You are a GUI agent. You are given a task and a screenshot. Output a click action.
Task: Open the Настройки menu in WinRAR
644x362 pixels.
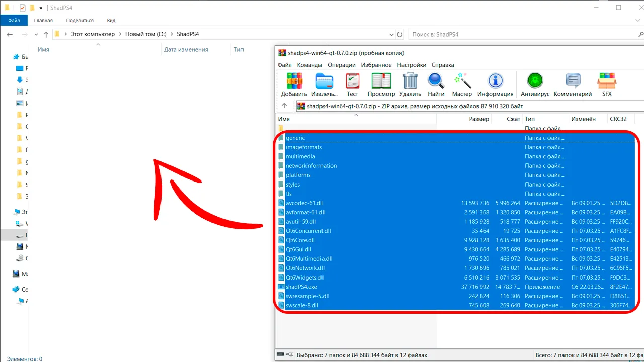coord(412,65)
